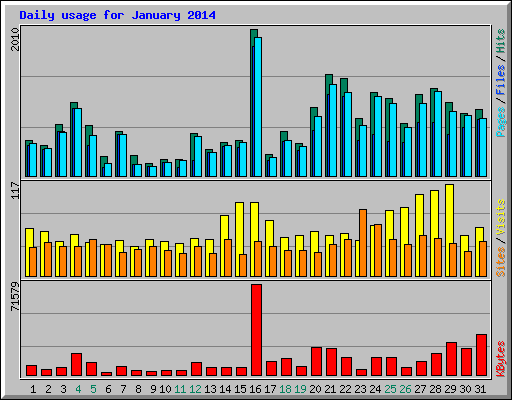Click the day label 31 on x-axis
The width and height of the screenshot is (512, 400).
click(480, 389)
